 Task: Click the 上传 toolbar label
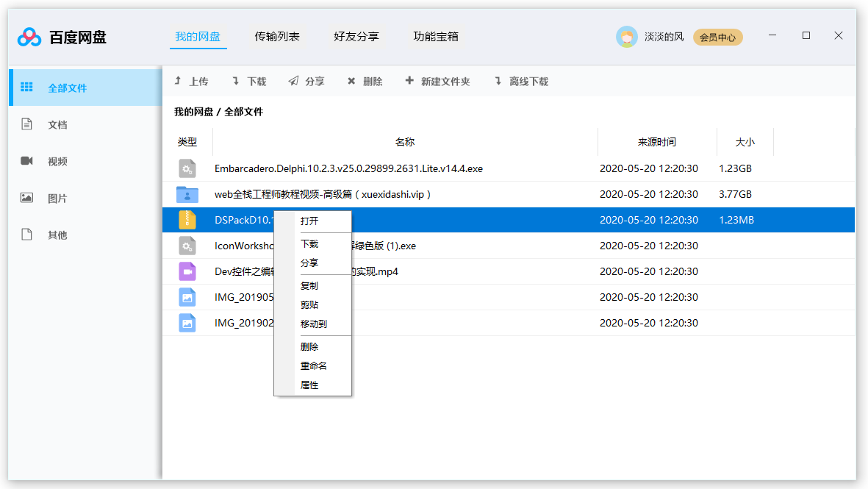pos(198,82)
